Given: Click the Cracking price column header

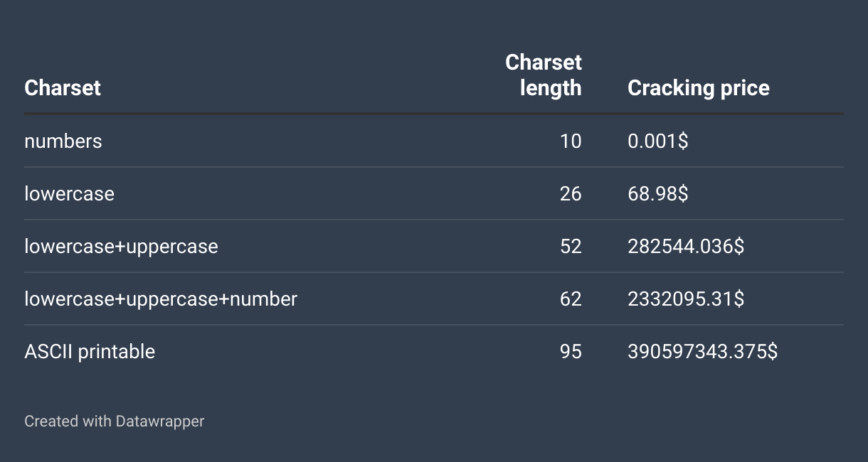Looking at the screenshot, I should (698, 88).
